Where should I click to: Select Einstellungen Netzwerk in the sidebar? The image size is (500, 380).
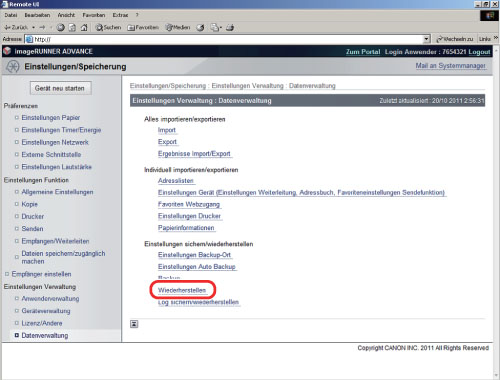55,142
